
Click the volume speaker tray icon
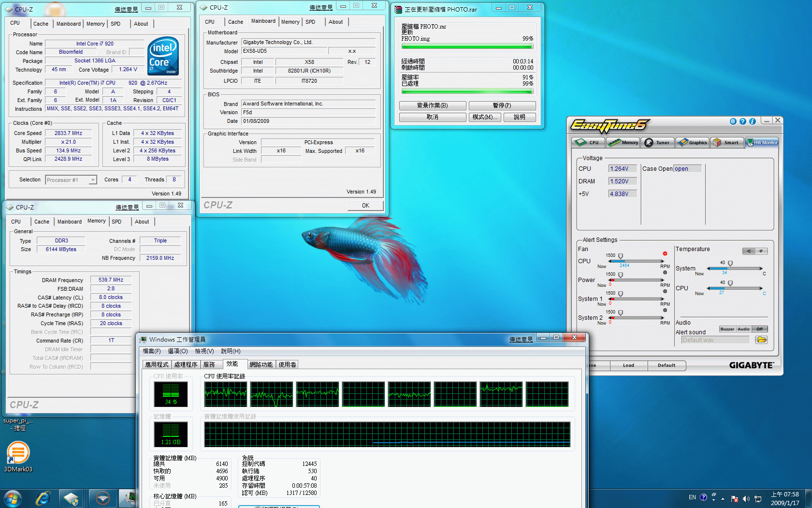[746, 498]
